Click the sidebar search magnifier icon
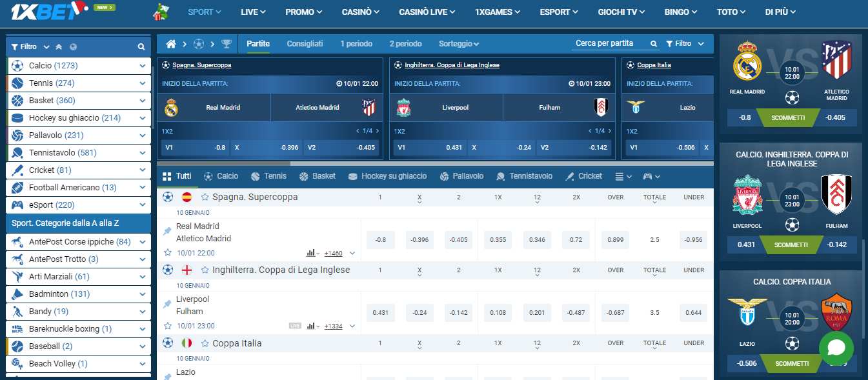868x380 pixels. pos(141,47)
